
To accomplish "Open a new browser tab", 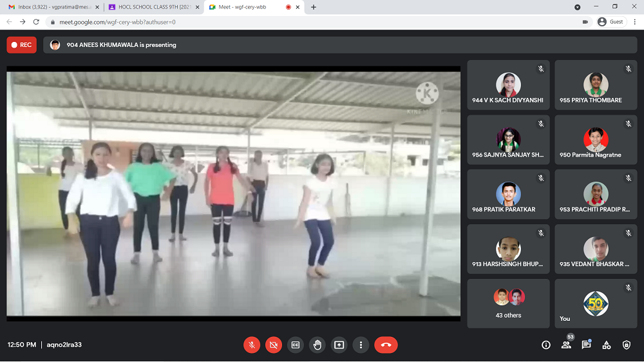I will 314,7.
